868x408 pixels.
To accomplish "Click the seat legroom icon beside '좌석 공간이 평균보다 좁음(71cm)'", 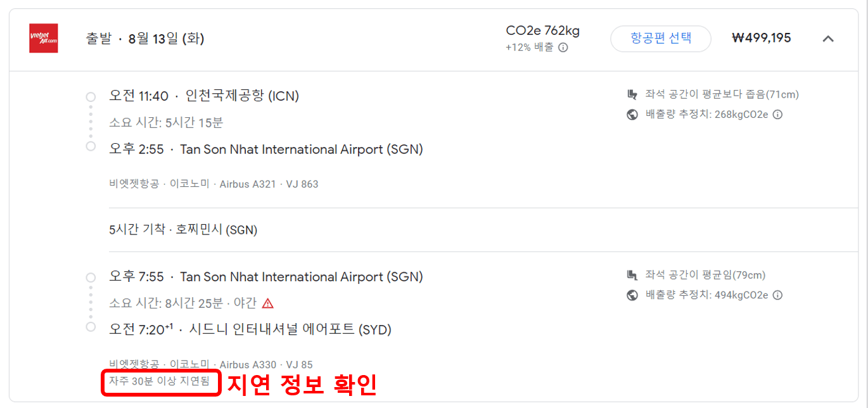I will coord(631,93).
